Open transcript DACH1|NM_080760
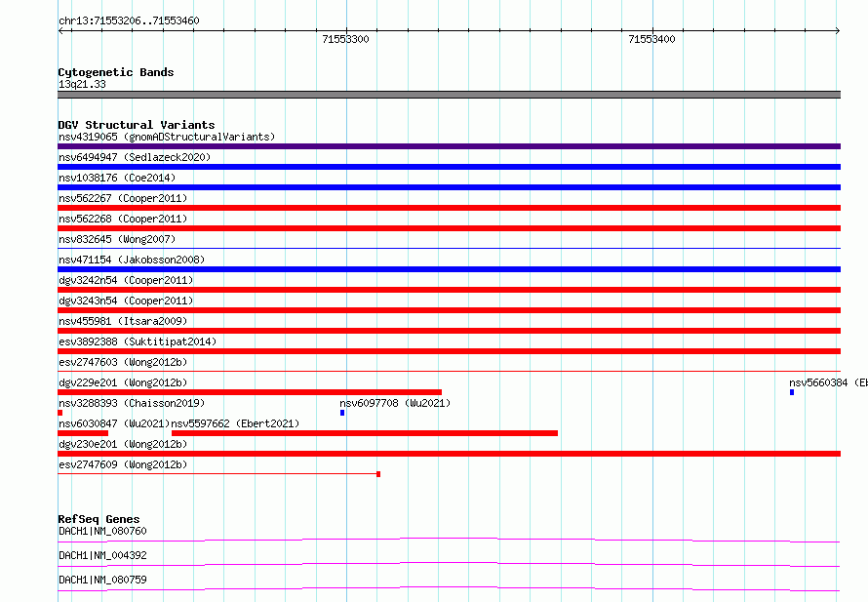 pos(102,531)
